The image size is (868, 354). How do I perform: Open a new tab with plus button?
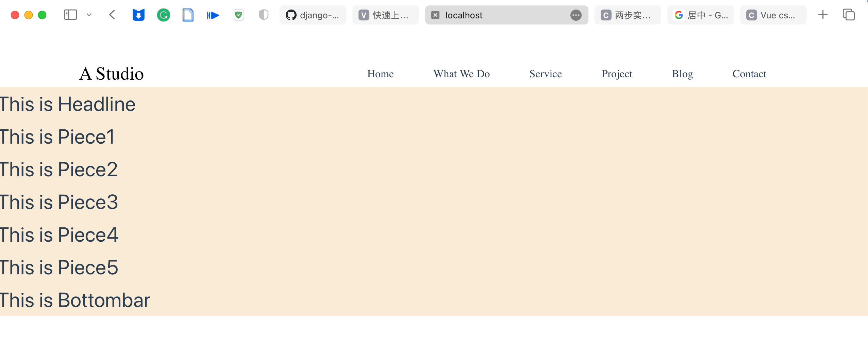tap(823, 15)
